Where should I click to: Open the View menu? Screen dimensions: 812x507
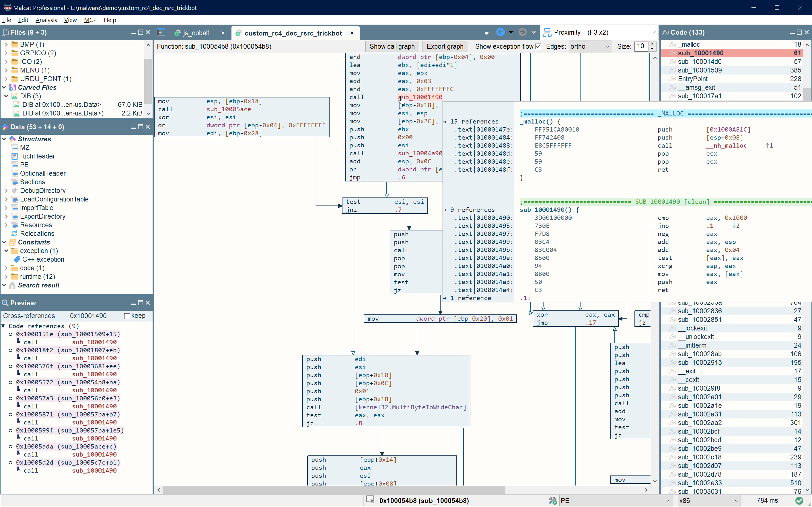click(x=70, y=20)
